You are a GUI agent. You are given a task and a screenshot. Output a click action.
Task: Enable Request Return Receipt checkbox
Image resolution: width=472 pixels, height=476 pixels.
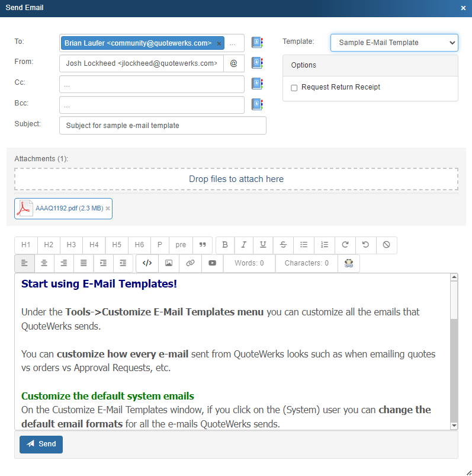tap(294, 88)
